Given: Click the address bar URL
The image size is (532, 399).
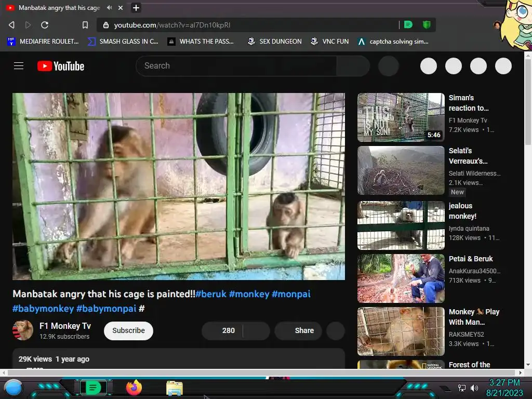Looking at the screenshot, I should click(x=172, y=25).
